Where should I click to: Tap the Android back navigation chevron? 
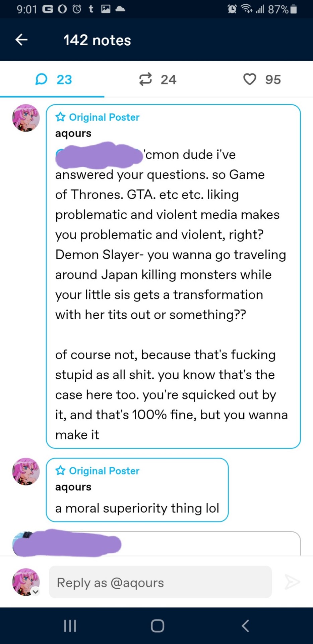(x=245, y=626)
